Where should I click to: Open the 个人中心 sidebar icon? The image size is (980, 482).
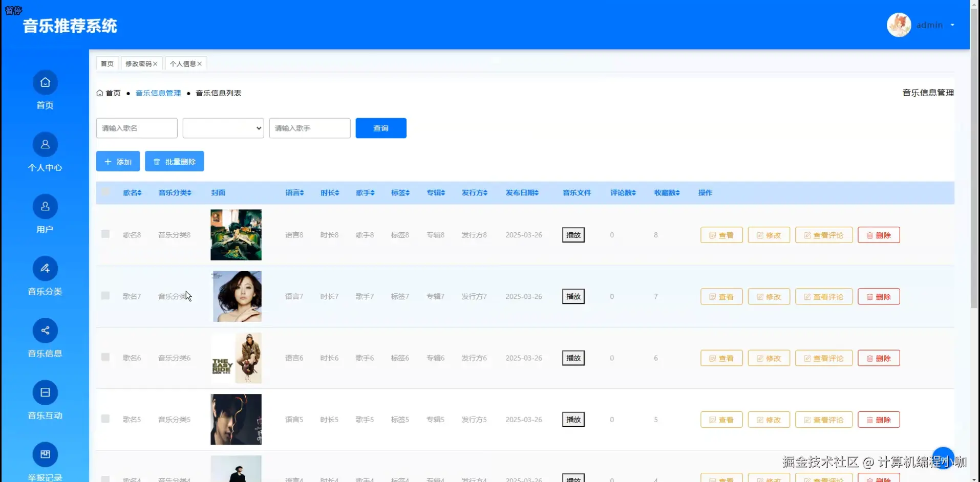[x=45, y=144]
